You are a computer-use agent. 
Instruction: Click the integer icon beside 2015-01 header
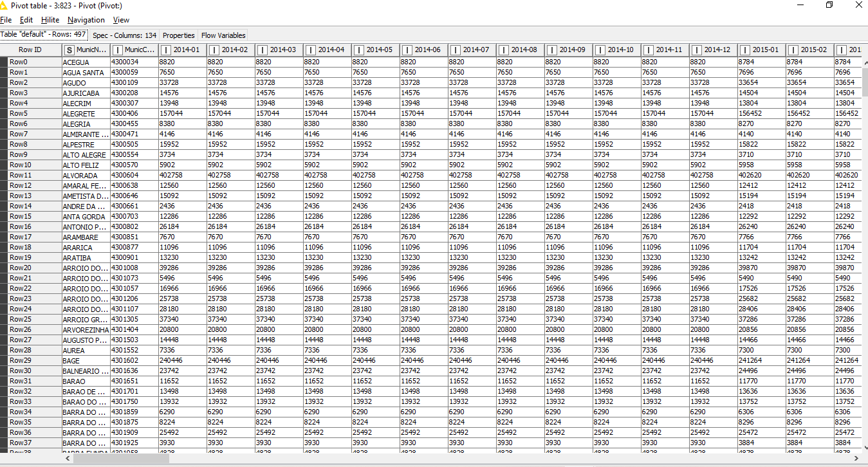pos(745,50)
